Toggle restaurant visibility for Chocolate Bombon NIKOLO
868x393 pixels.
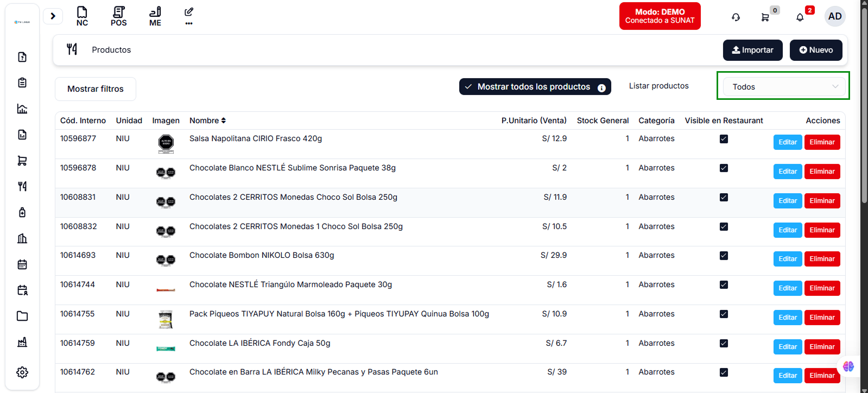coord(724,256)
